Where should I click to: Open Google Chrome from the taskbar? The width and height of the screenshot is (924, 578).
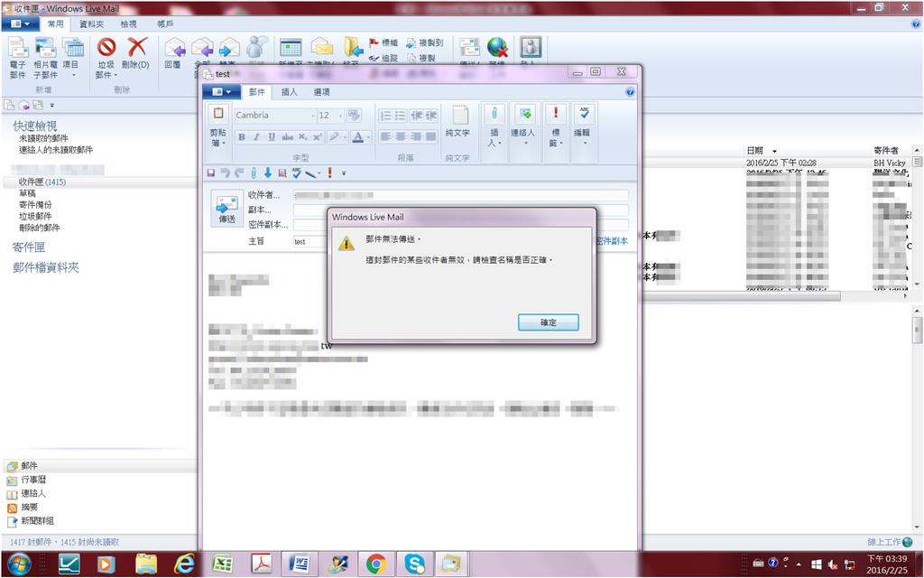tap(376, 564)
